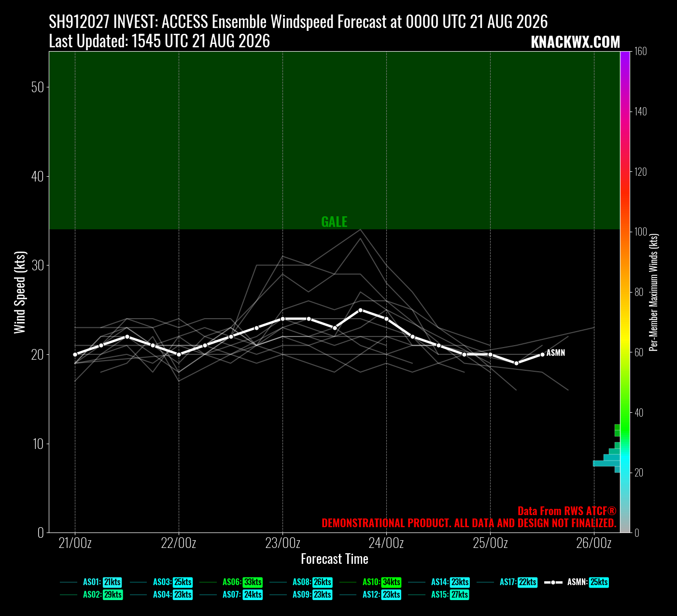Click the 120 tick on the colorbar
Image resolution: width=677 pixels, height=616 pixels.
(640, 172)
